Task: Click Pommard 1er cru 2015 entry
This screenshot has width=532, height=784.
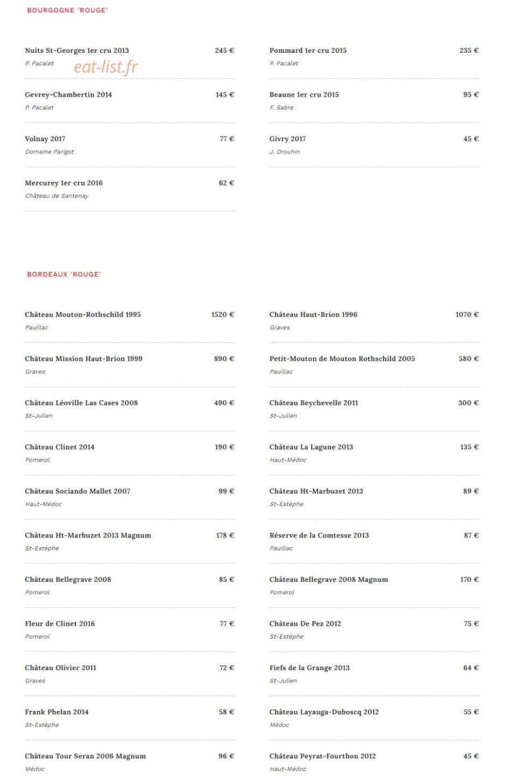Action: [x=308, y=51]
